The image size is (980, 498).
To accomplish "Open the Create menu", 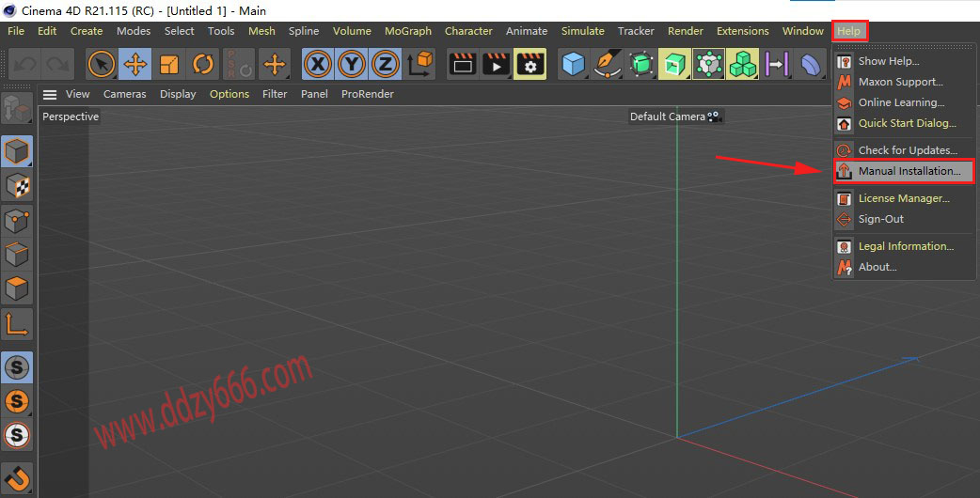I will [x=87, y=31].
